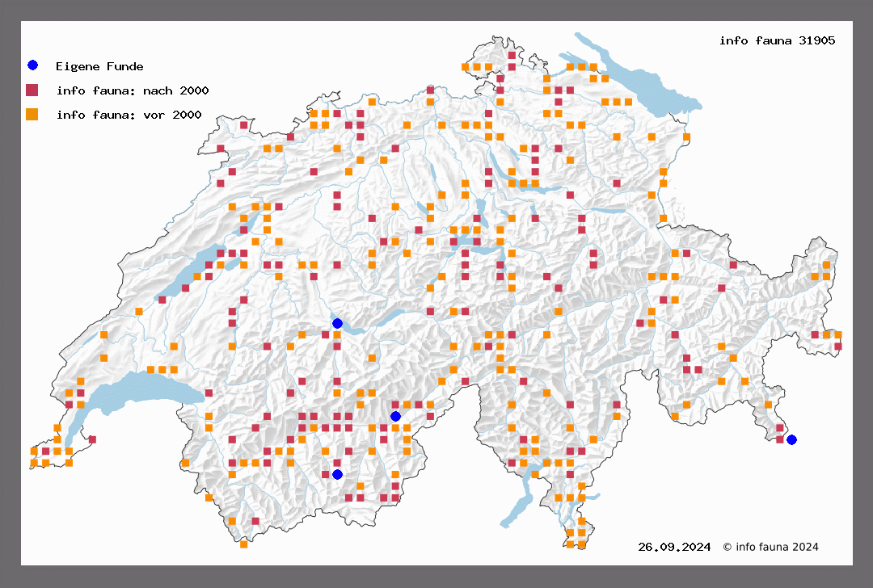This screenshot has height=588, width=873.
Task: Click the orange square legend marker
Action: click(32, 115)
